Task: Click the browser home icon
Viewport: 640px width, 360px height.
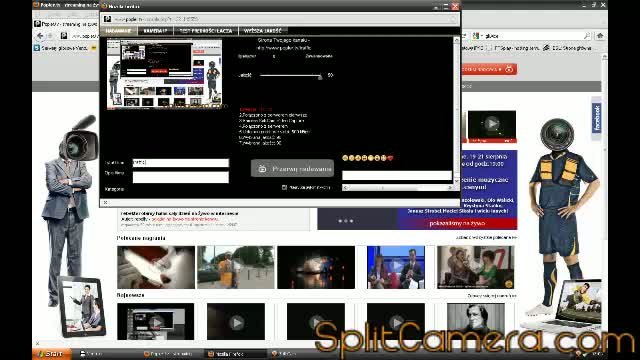Action: point(600,36)
